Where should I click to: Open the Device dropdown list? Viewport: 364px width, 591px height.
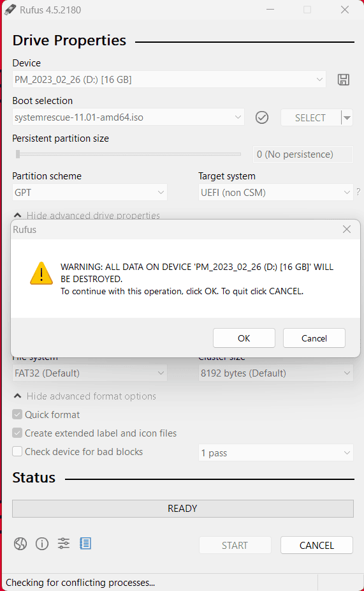pyautogui.click(x=169, y=80)
